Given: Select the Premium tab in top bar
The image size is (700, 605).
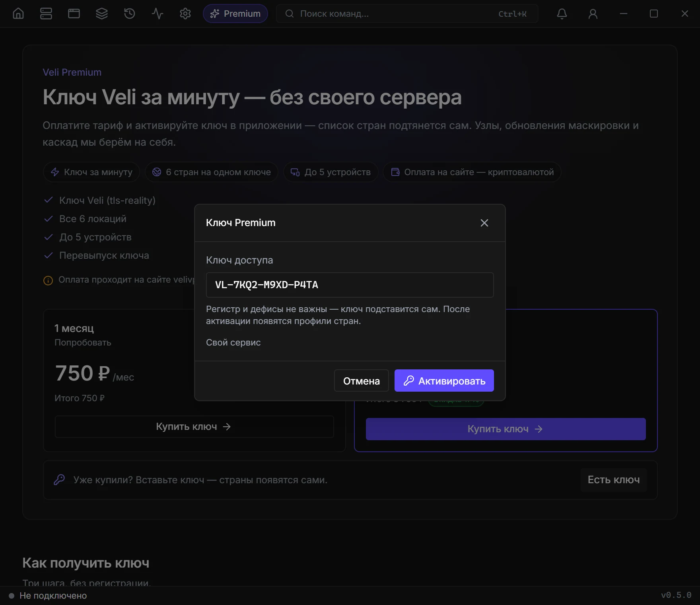Looking at the screenshot, I should coord(235,14).
